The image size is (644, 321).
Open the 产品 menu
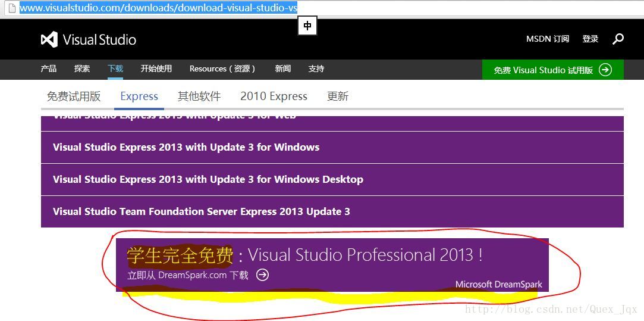tap(49, 68)
